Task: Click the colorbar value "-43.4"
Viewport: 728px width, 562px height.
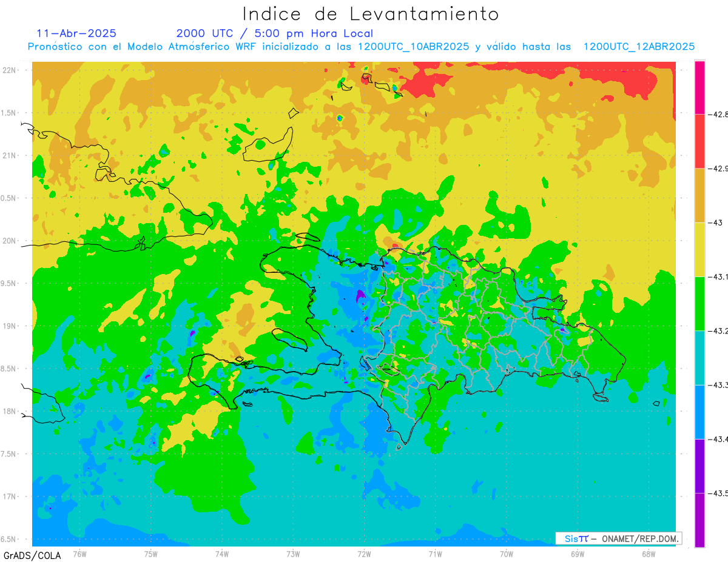Action: pos(720,439)
